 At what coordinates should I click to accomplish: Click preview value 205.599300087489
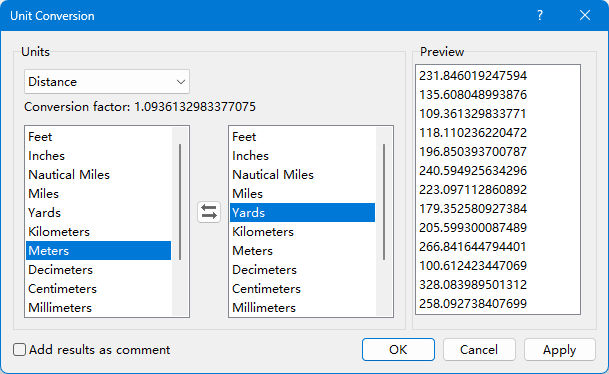tap(473, 228)
